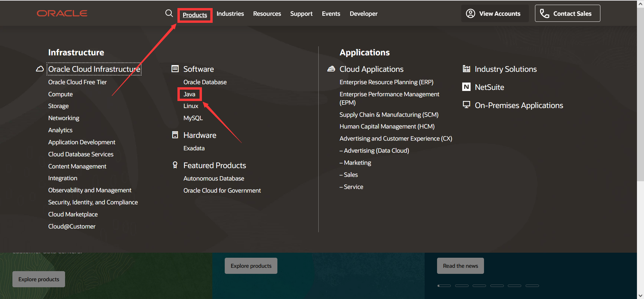Image resolution: width=644 pixels, height=299 pixels.
Task: Open Content Management link
Action: (77, 166)
